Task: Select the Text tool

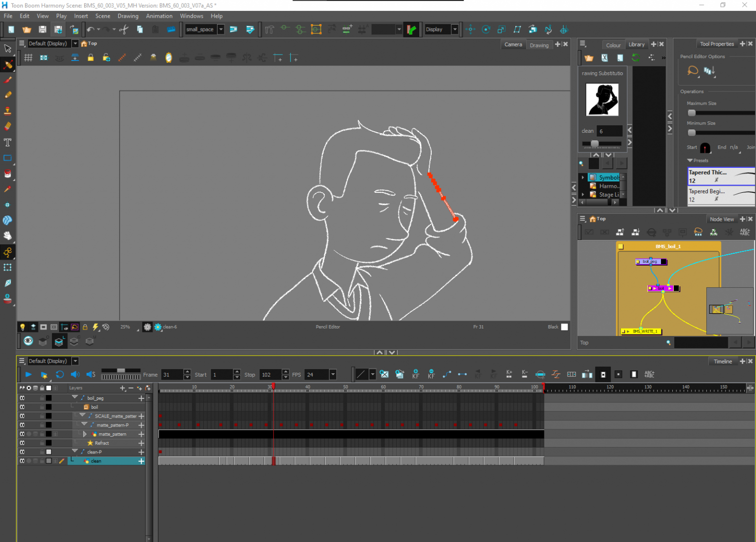Action: tap(8, 143)
